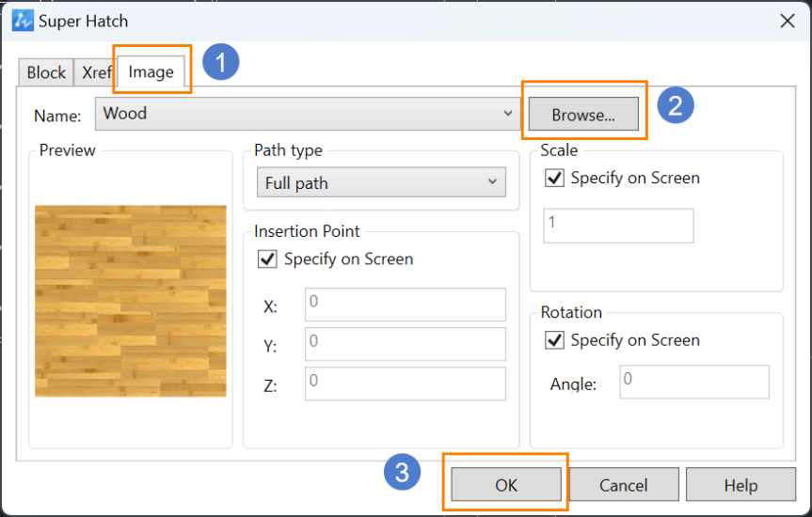Click the rotation Angle input field
The height and width of the screenshot is (517, 812).
[x=694, y=382]
